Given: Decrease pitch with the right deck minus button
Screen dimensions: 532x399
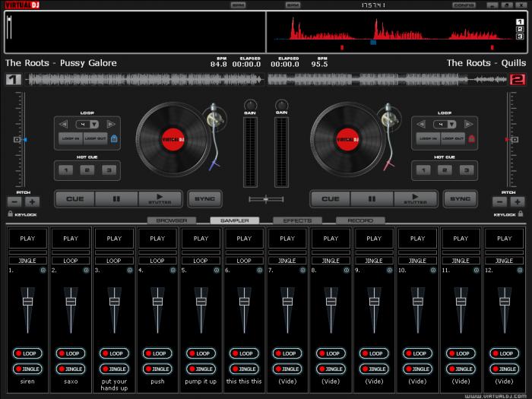Looking at the screenshot, I should [x=499, y=201].
